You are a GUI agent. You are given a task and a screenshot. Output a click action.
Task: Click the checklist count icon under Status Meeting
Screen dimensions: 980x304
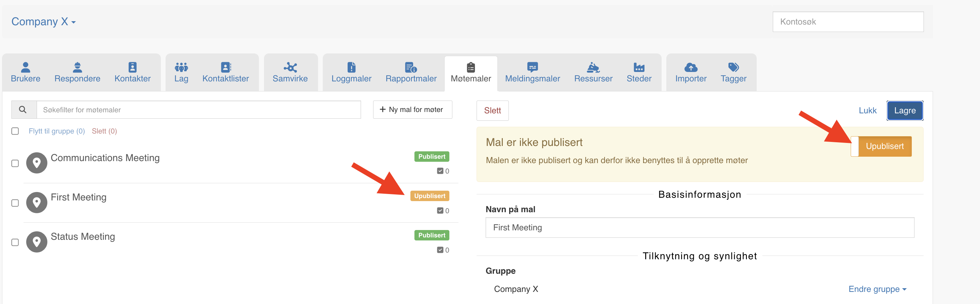(x=440, y=250)
